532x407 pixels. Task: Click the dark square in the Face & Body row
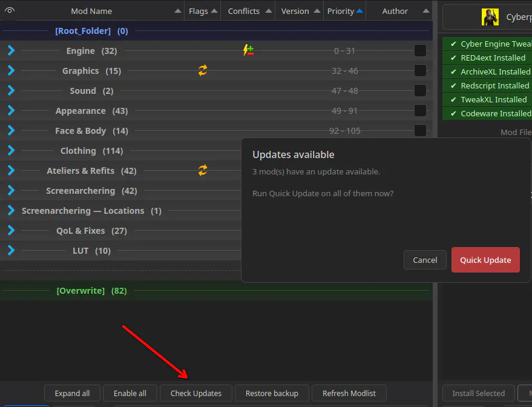pyautogui.click(x=420, y=131)
